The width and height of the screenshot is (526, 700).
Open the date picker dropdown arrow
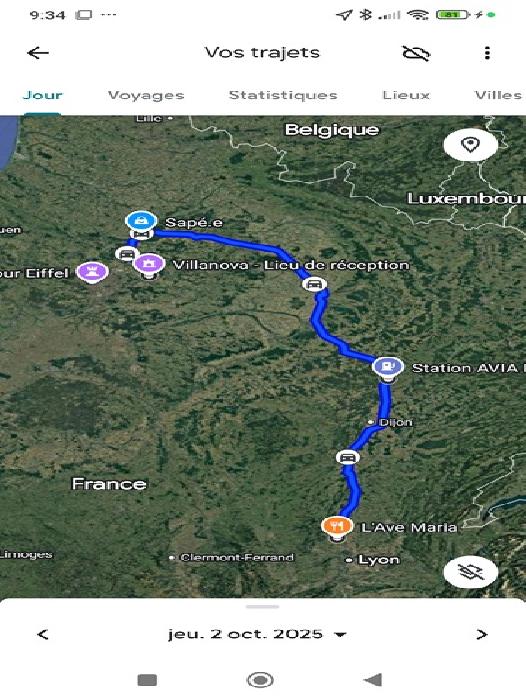click(340, 634)
